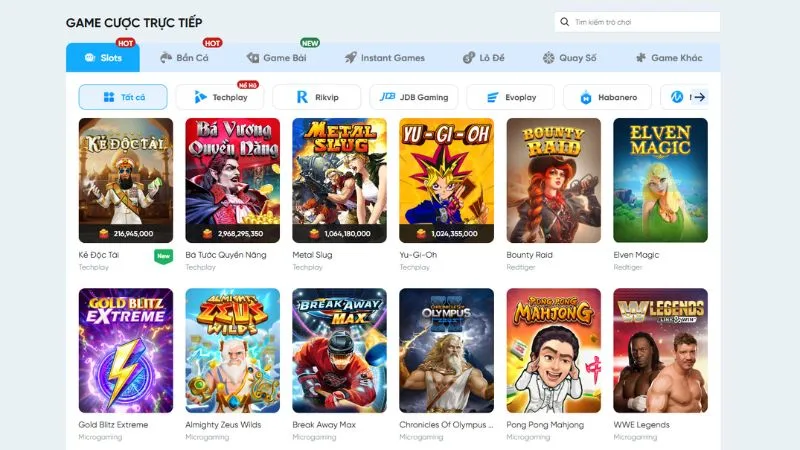Click the Techplay logo icon
Screen dimensions: 800x450
pos(200,97)
